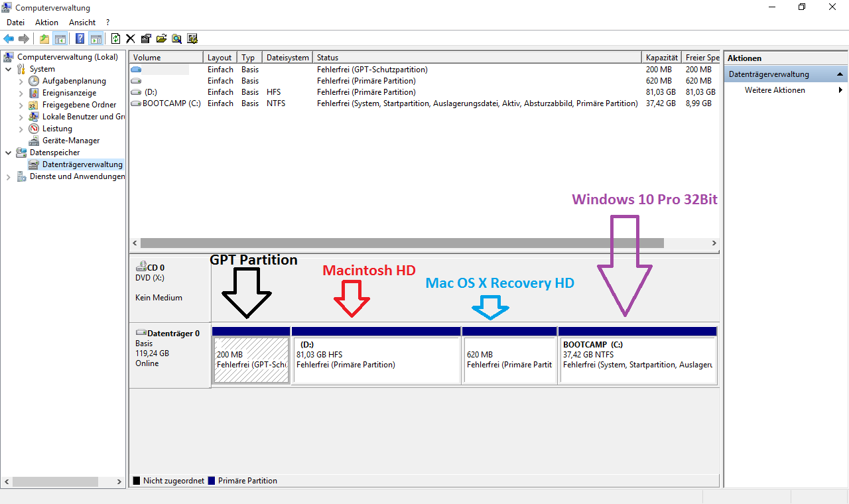Open the ? help menu
Image resolution: width=849 pixels, height=504 pixels.
pyautogui.click(x=107, y=23)
